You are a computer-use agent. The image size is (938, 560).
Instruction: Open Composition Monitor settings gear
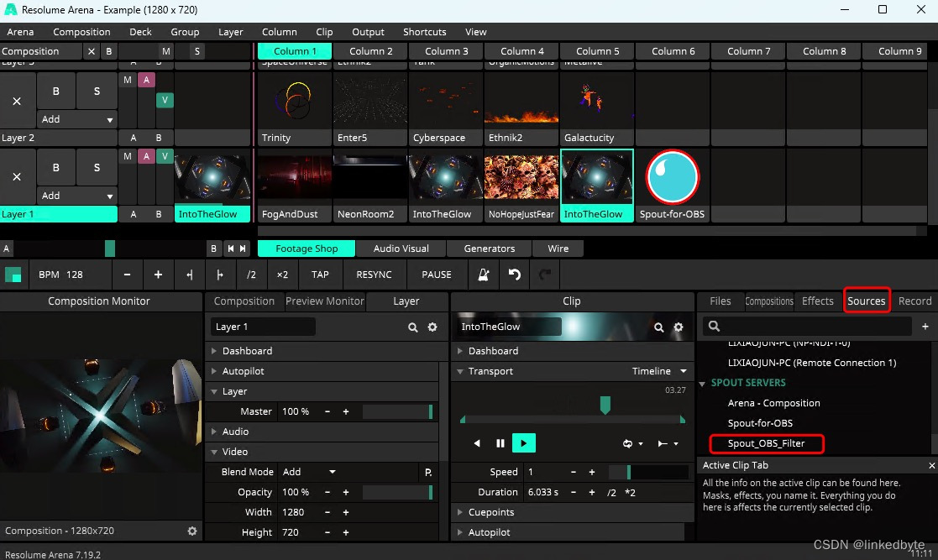tap(192, 531)
